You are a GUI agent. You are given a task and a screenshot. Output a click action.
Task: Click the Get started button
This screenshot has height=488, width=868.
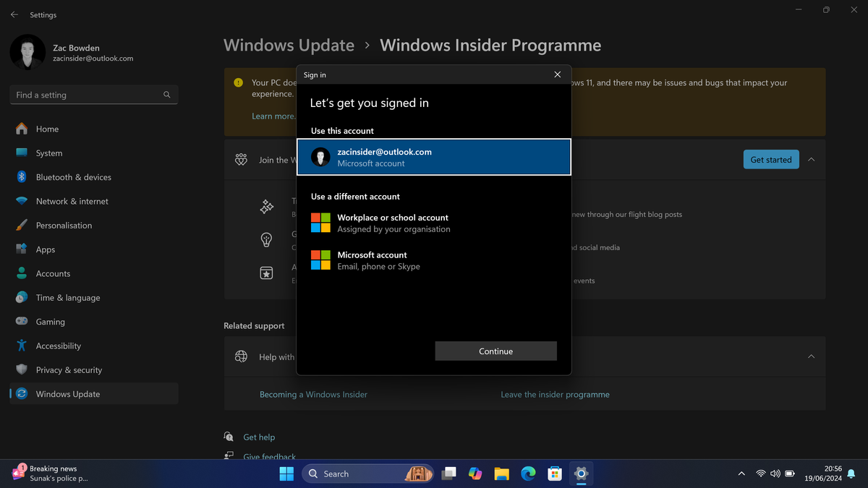click(771, 160)
